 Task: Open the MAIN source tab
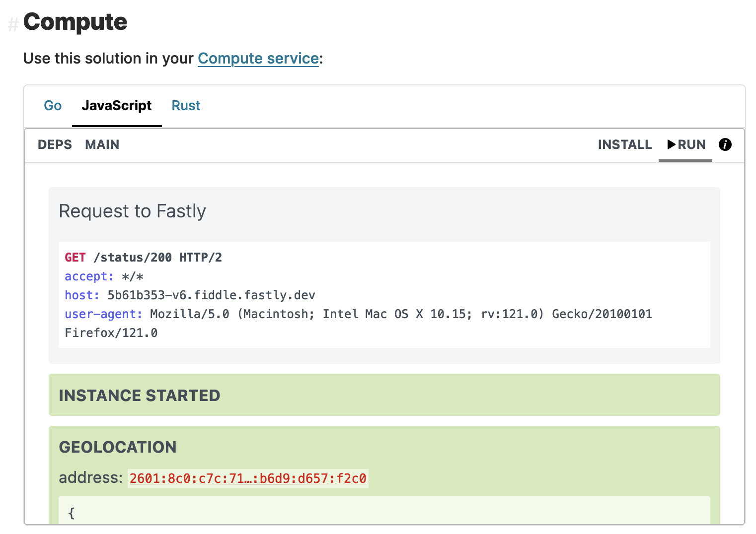pos(102,144)
